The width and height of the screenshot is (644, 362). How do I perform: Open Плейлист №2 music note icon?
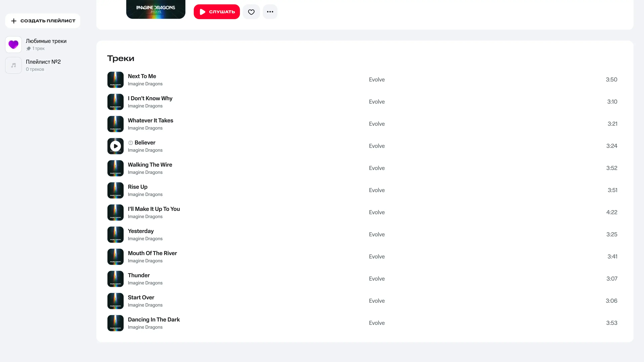13,65
